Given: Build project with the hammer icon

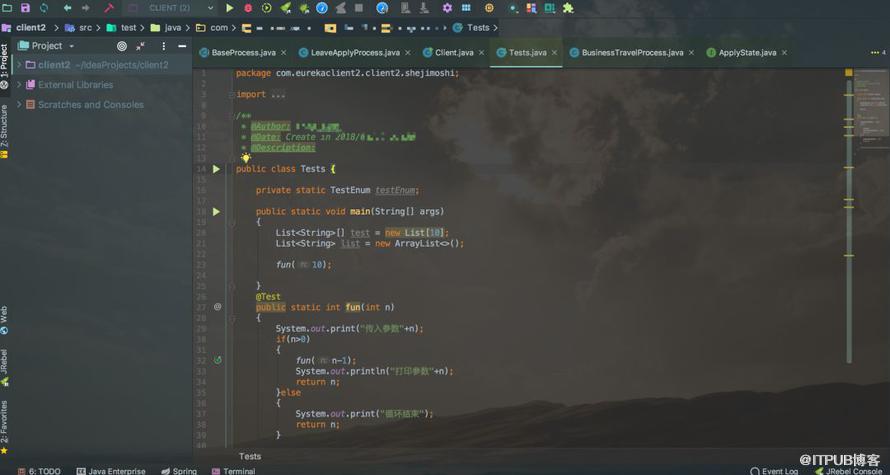Looking at the screenshot, I should [x=109, y=8].
